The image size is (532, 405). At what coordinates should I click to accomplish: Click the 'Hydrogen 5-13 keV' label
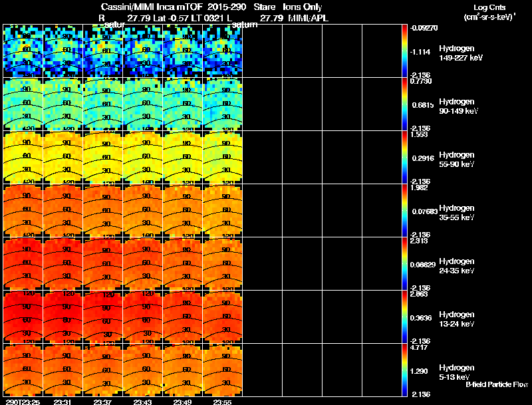(457, 372)
